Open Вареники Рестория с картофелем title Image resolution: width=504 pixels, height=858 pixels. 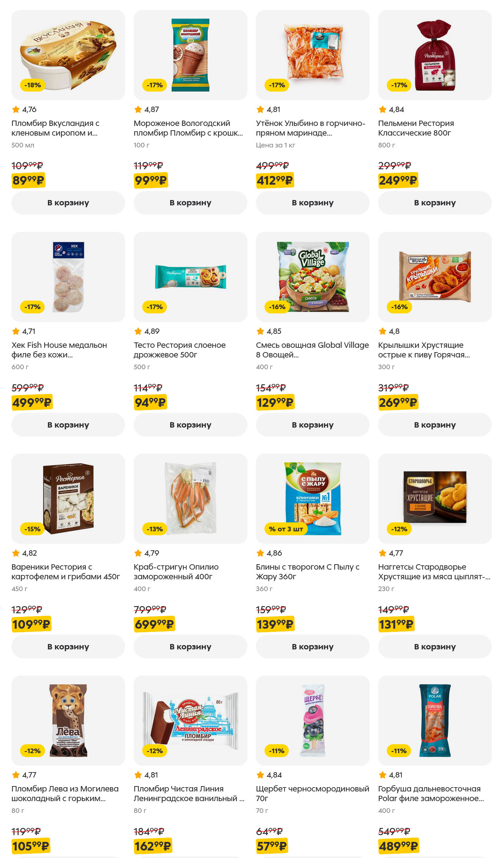[x=65, y=572]
